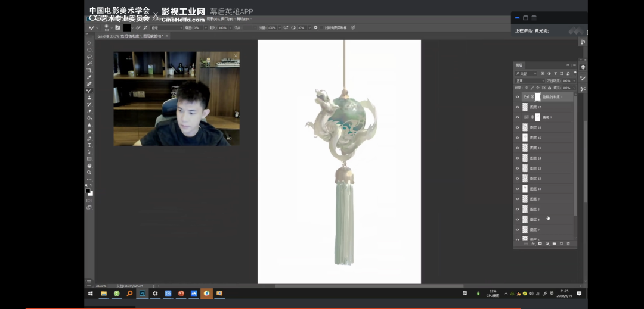Screen dimensions: 644x309
Task: Toggle visibility of layer 图层 16
Action: click(x=518, y=127)
